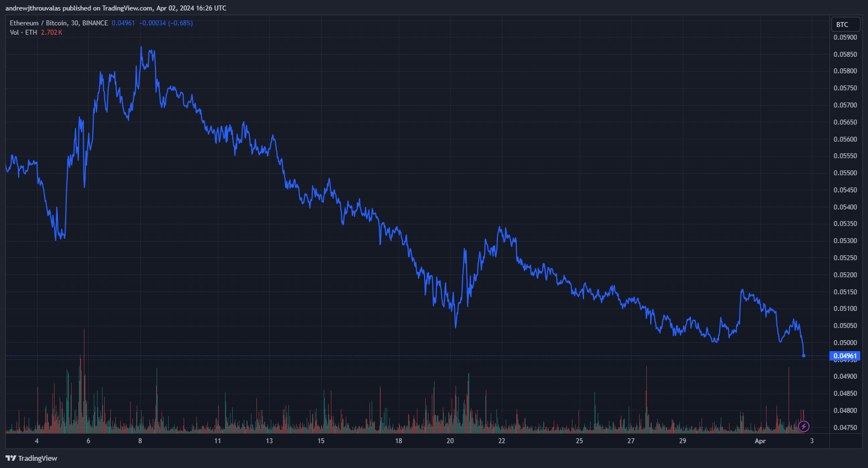Click the purple lightning bolt icon
The width and height of the screenshot is (868, 468).
point(804,426)
